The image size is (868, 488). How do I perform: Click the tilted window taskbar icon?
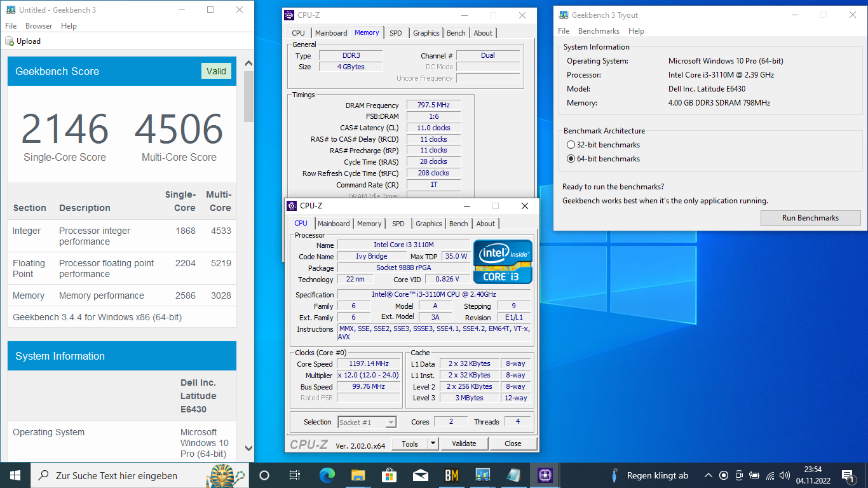pos(513,475)
